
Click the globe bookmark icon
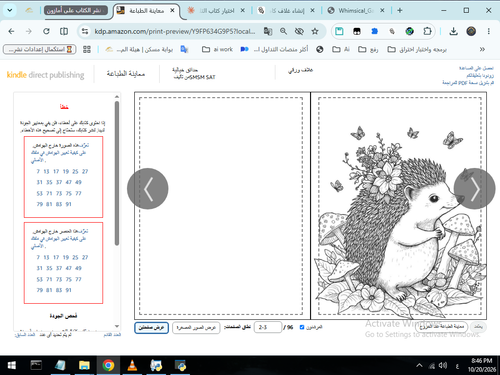(x=320, y=49)
